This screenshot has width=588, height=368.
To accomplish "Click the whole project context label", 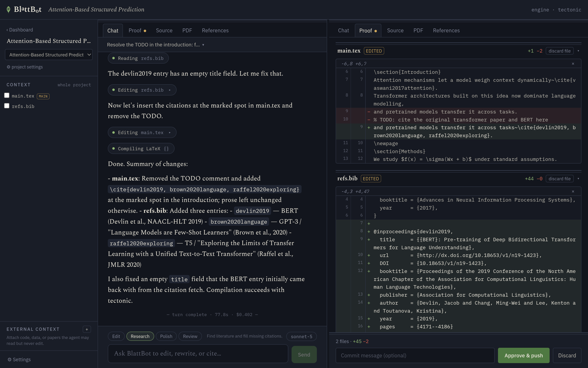I will [x=74, y=85].
